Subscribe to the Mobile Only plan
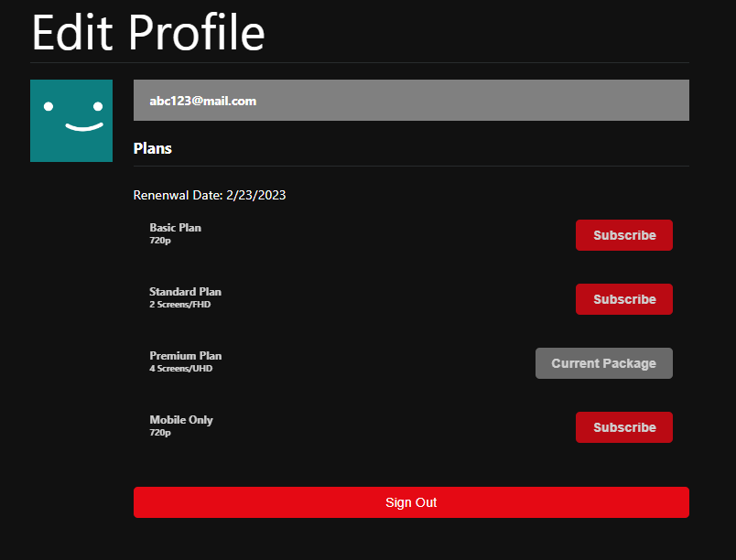The width and height of the screenshot is (736, 560). coord(624,427)
